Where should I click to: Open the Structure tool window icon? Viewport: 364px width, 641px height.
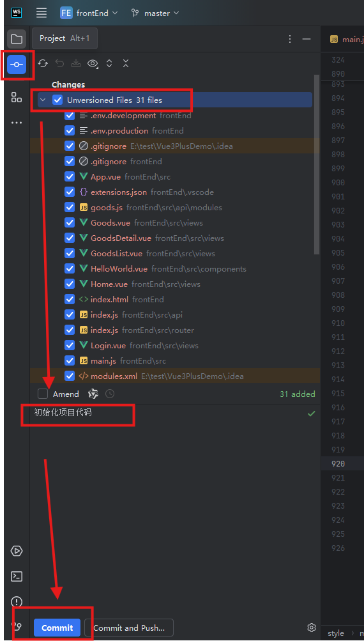(17, 97)
